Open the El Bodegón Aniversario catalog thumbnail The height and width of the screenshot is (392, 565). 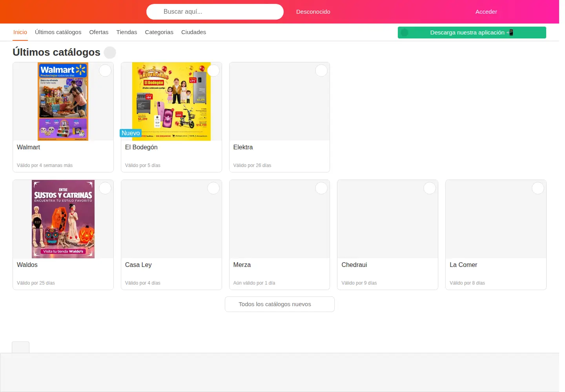click(171, 102)
